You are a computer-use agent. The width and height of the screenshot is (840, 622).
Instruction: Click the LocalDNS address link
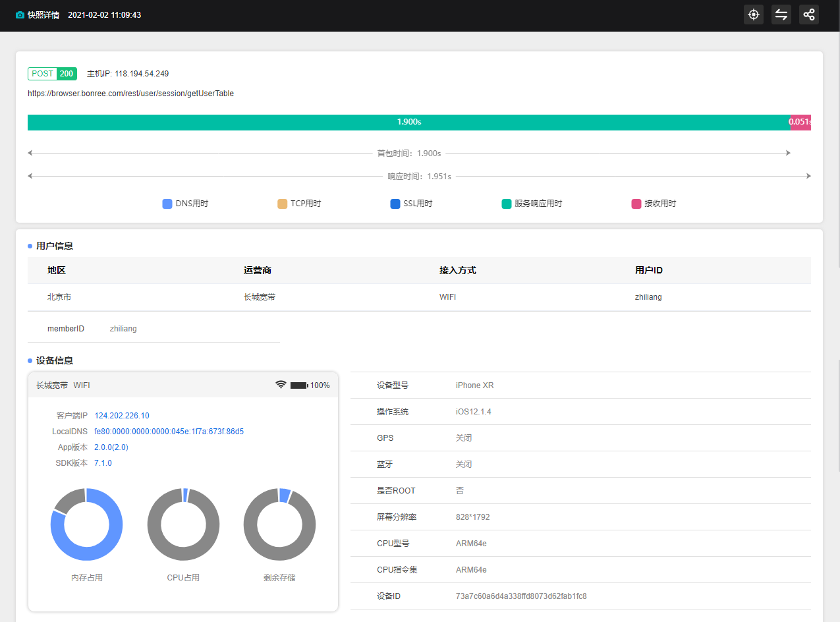click(x=169, y=432)
